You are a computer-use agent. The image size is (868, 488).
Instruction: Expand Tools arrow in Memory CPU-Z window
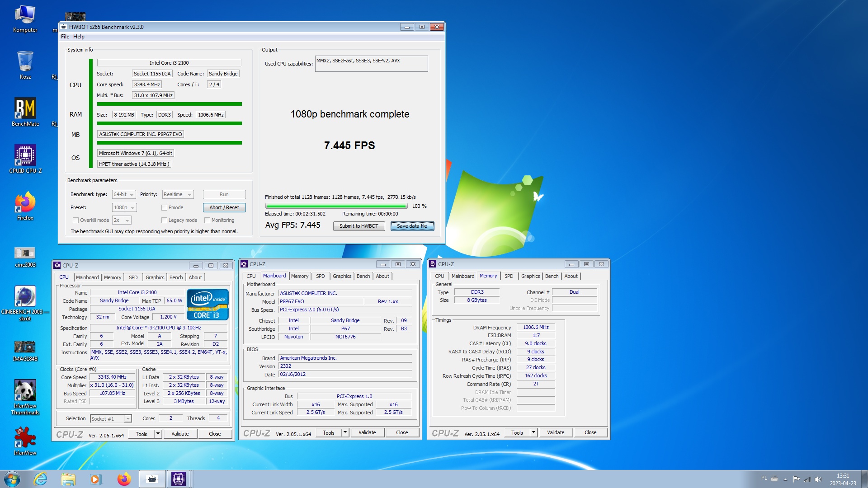tap(533, 432)
